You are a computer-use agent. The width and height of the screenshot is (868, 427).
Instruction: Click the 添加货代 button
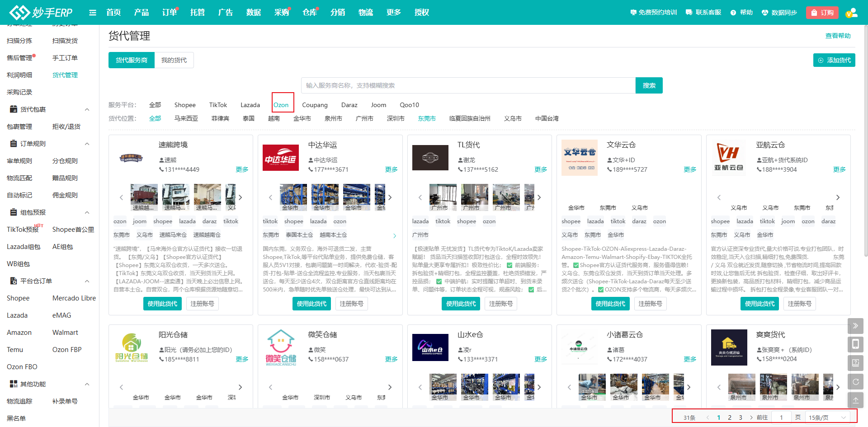834,60
